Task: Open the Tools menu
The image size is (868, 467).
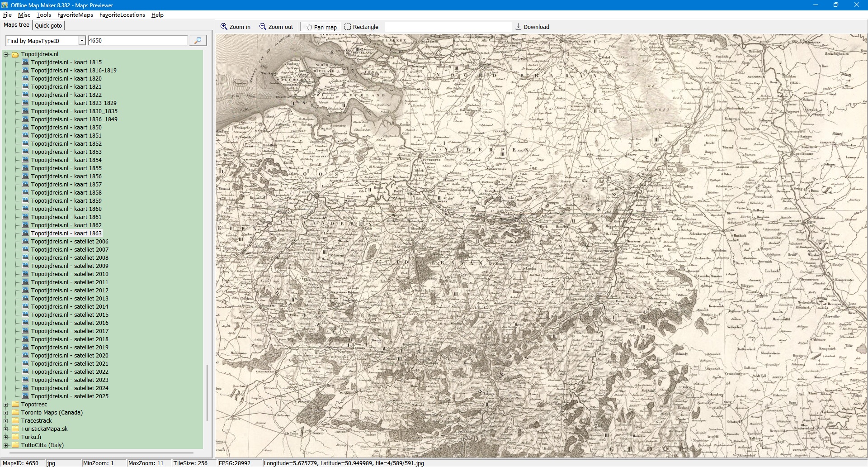Action: click(x=43, y=15)
